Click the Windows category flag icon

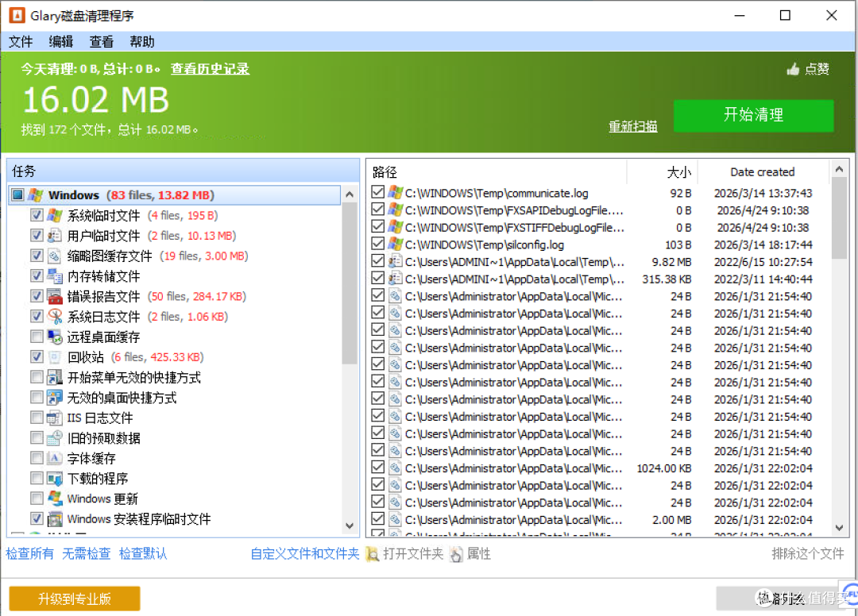36,195
